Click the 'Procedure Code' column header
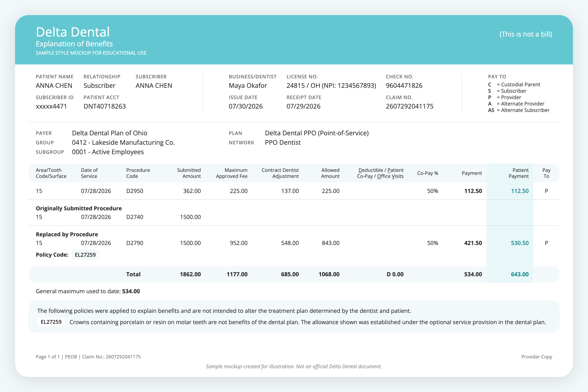Viewport: 588px width, 392px height. [138, 173]
